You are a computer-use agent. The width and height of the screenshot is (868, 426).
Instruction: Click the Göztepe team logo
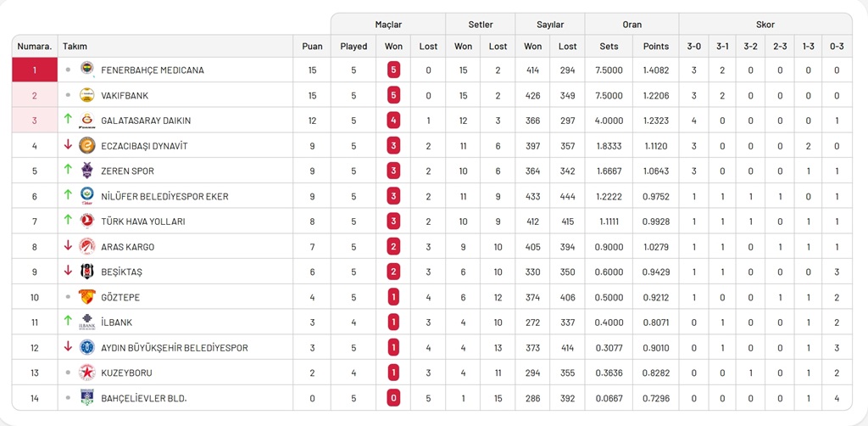[86, 297]
